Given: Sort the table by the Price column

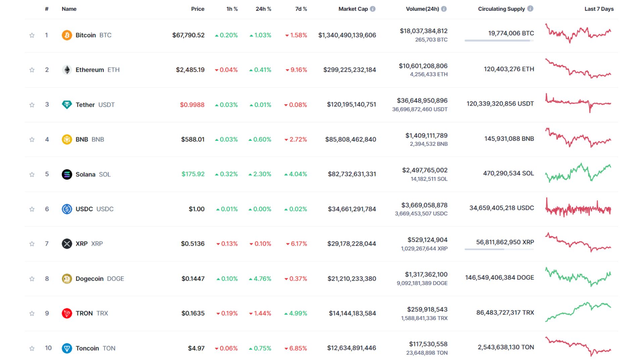Looking at the screenshot, I should [x=198, y=9].
